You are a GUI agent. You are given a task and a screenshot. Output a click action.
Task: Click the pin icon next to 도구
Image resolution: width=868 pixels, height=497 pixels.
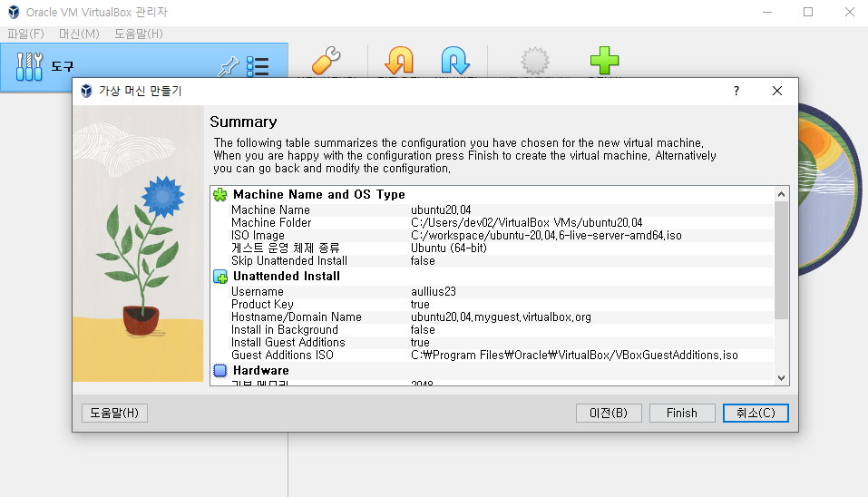pos(228,67)
